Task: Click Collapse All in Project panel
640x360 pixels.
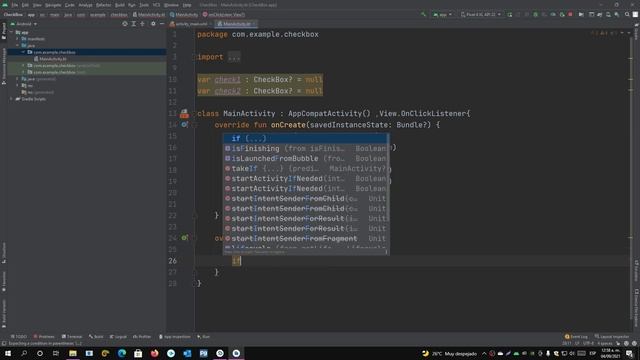Action: (x=142, y=24)
